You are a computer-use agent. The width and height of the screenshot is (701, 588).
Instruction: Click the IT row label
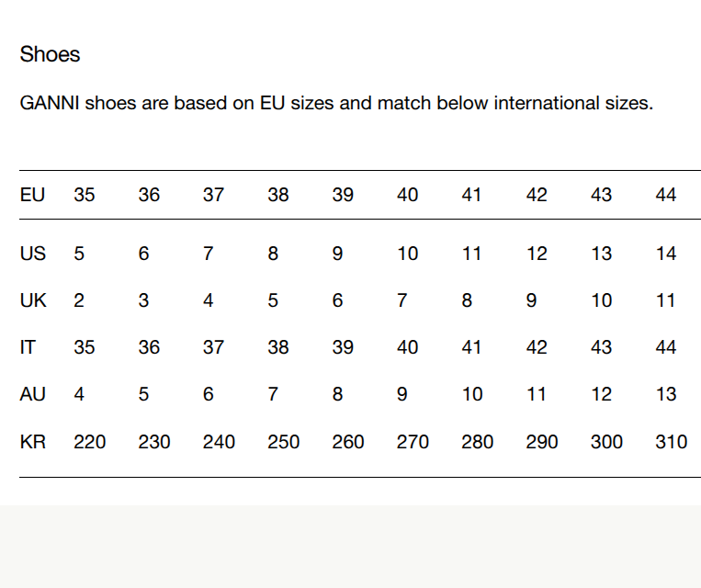pyautogui.click(x=28, y=347)
